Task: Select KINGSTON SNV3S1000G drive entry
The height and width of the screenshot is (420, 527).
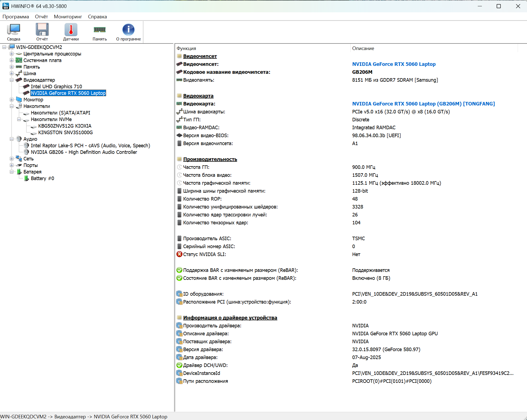Action: [x=65, y=133]
